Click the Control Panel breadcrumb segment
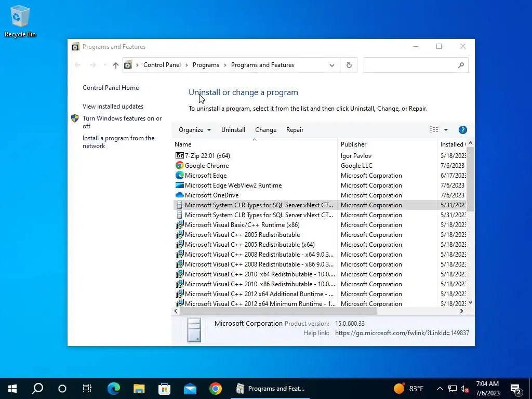Viewport: 532px width, 399px height. pyautogui.click(x=162, y=65)
